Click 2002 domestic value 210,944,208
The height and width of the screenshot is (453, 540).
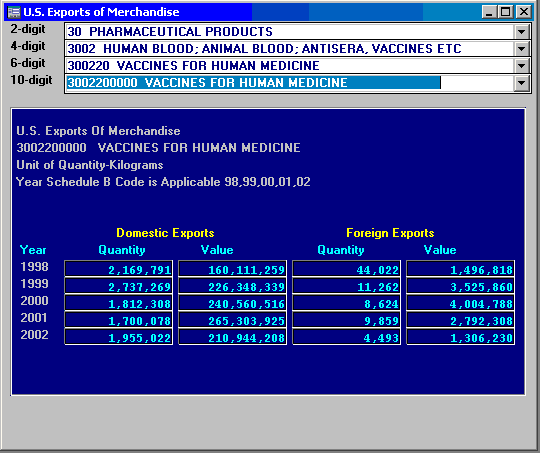pos(232,337)
